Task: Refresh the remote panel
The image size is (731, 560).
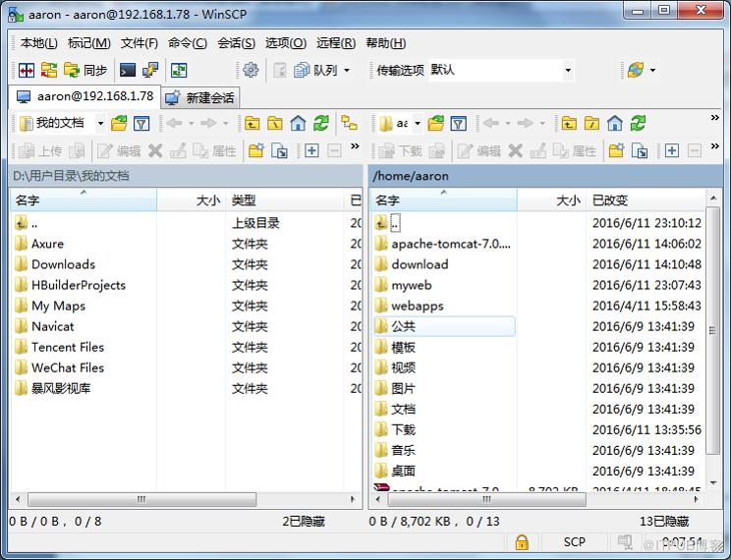Action: 638,124
